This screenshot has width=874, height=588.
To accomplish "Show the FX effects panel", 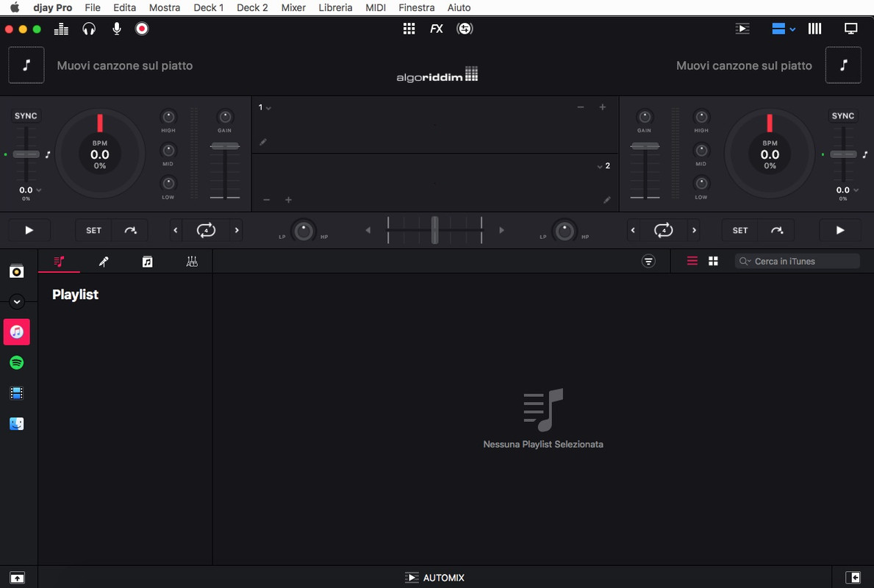I will point(437,29).
